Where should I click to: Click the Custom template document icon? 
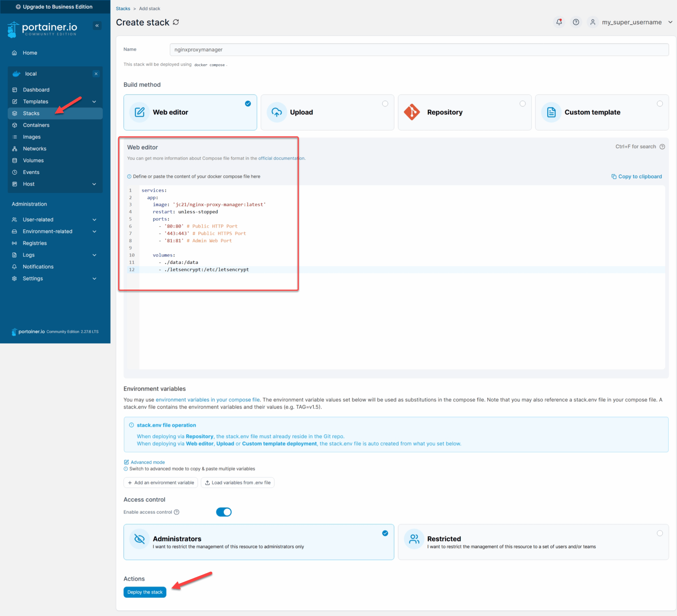point(551,112)
